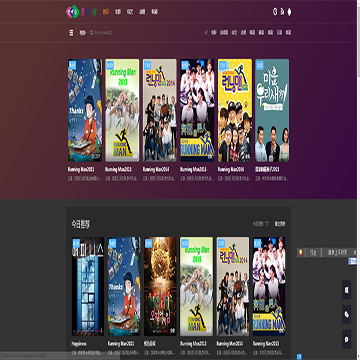Click the white link in the recommended section header
The height and width of the screenshot is (360, 360).
[280, 224]
